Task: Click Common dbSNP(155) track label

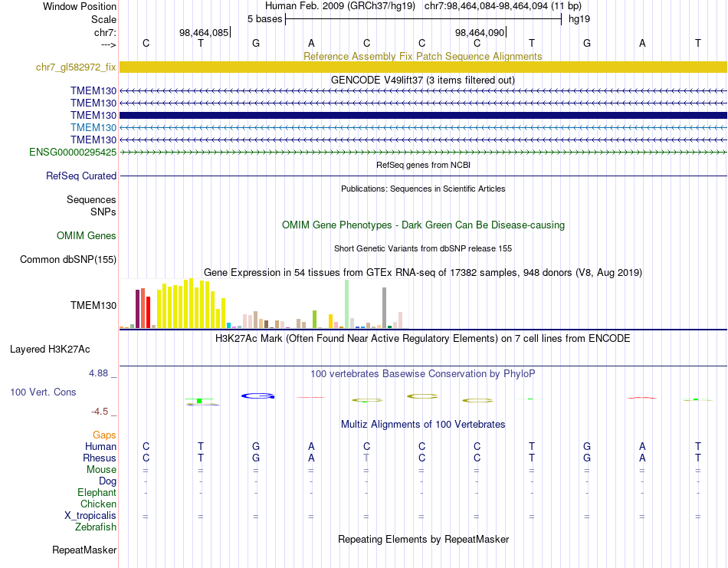Action: [x=67, y=259]
